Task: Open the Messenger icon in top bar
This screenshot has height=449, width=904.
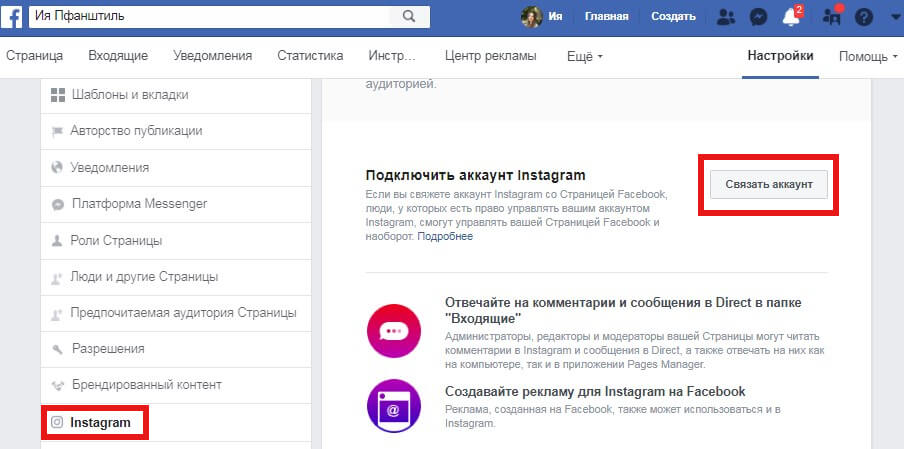Action: click(758, 17)
